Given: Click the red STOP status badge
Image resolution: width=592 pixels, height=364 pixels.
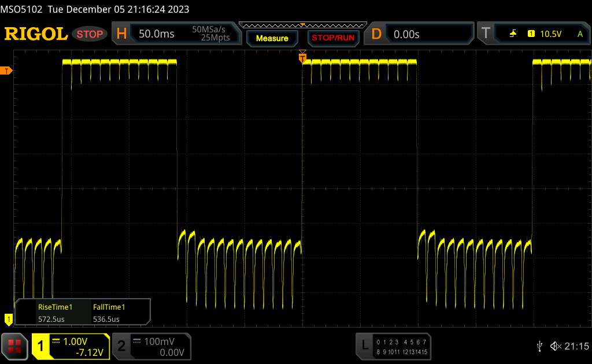Looking at the screenshot, I should pyautogui.click(x=91, y=34).
